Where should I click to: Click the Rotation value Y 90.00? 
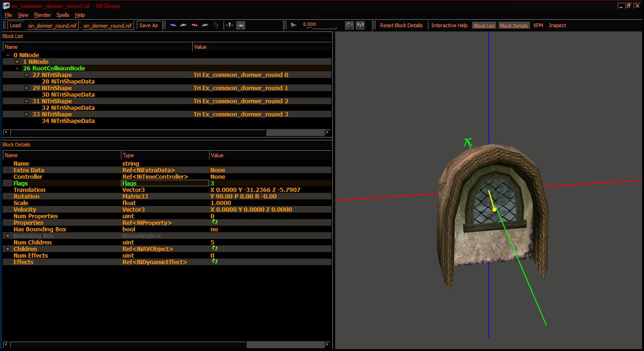(x=243, y=197)
